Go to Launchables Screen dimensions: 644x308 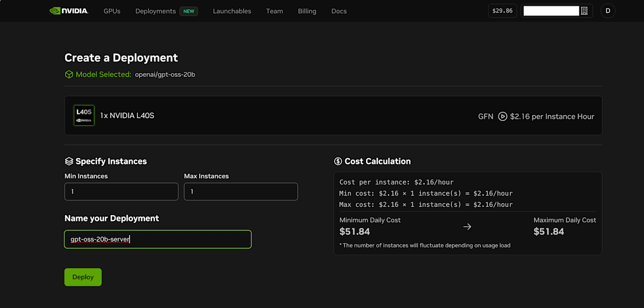[x=232, y=11]
